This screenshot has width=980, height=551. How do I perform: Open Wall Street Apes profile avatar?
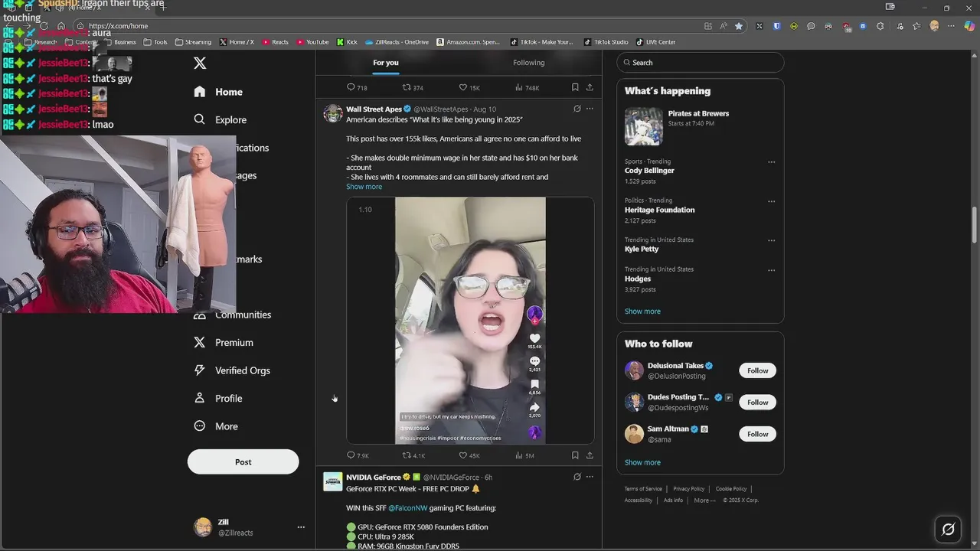click(x=333, y=113)
